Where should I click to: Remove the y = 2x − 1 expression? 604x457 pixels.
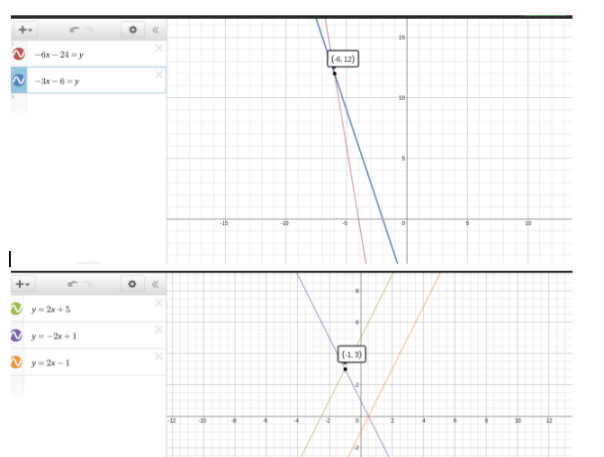coord(158,356)
